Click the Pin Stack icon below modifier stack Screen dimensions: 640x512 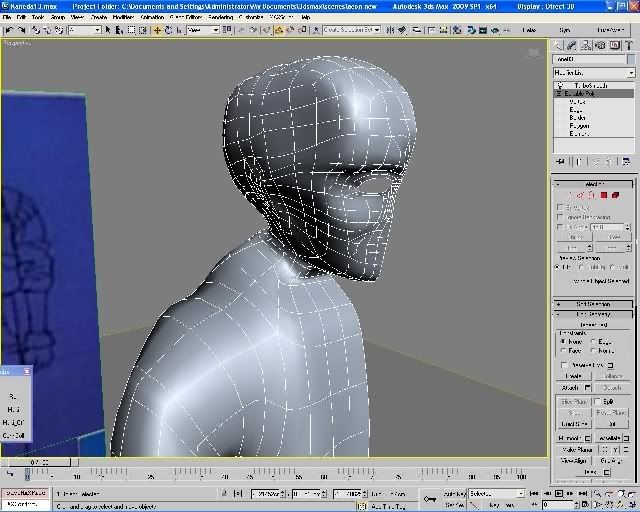pyautogui.click(x=560, y=162)
